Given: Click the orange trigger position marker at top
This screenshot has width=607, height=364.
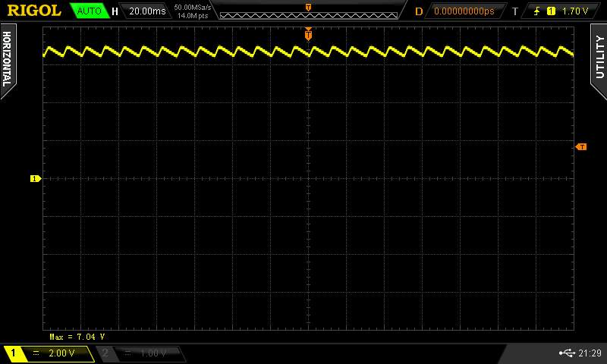Looking at the screenshot, I should (308, 34).
